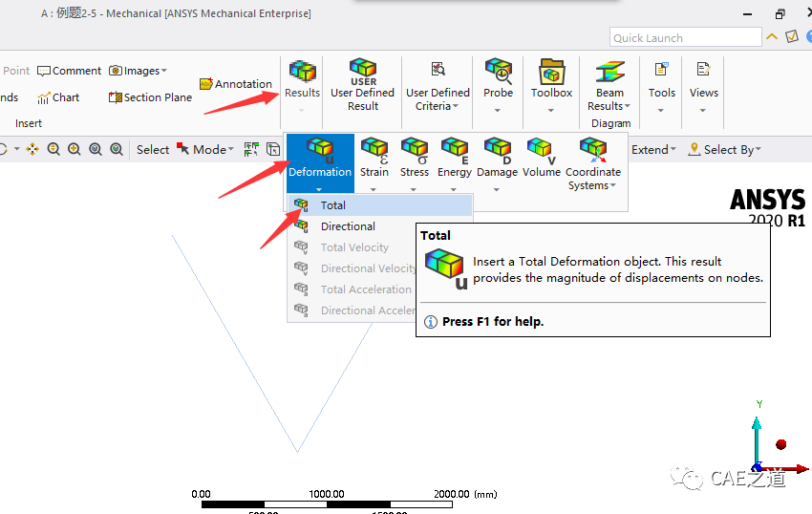Image resolution: width=812 pixels, height=514 pixels.
Task: Open the Select By dropdown
Action: point(724,150)
